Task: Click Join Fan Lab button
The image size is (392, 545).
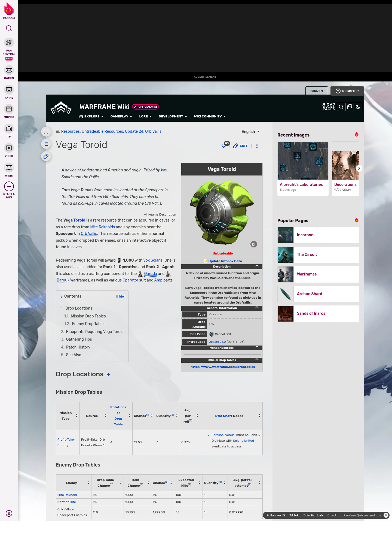Action: click(313, 515)
